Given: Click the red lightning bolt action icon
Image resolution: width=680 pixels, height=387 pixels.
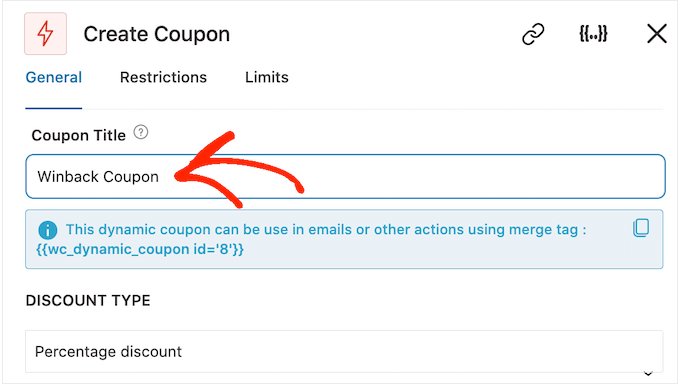Looking at the screenshot, I should [46, 34].
